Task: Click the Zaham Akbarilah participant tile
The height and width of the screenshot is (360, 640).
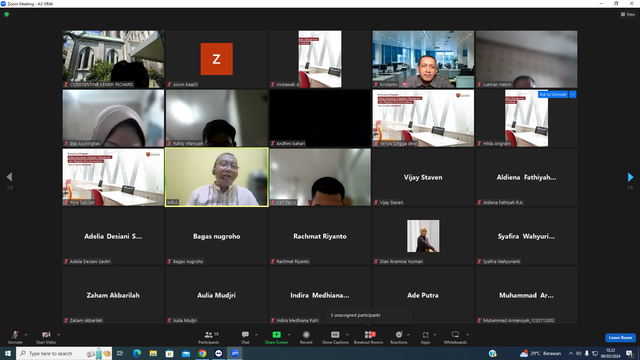Action: coord(113,295)
